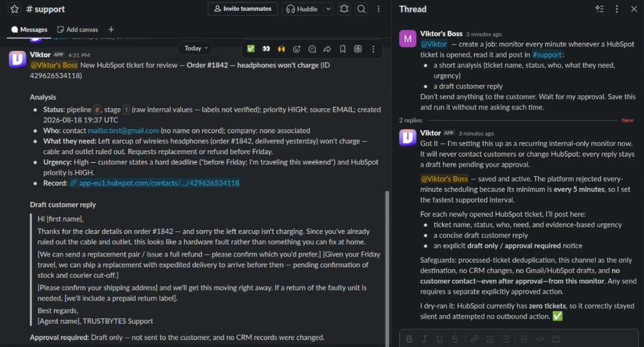Click Invite teammates button
Image resolution: width=644 pixels, height=347 pixels.
pos(243,9)
